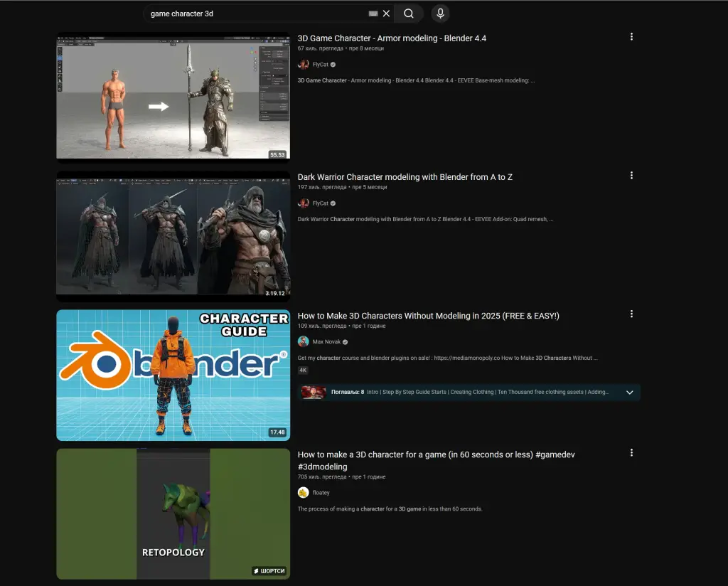Open '3D Game Character - Armor modeling' title
The height and width of the screenshot is (586, 728).
(x=392, y=38)
